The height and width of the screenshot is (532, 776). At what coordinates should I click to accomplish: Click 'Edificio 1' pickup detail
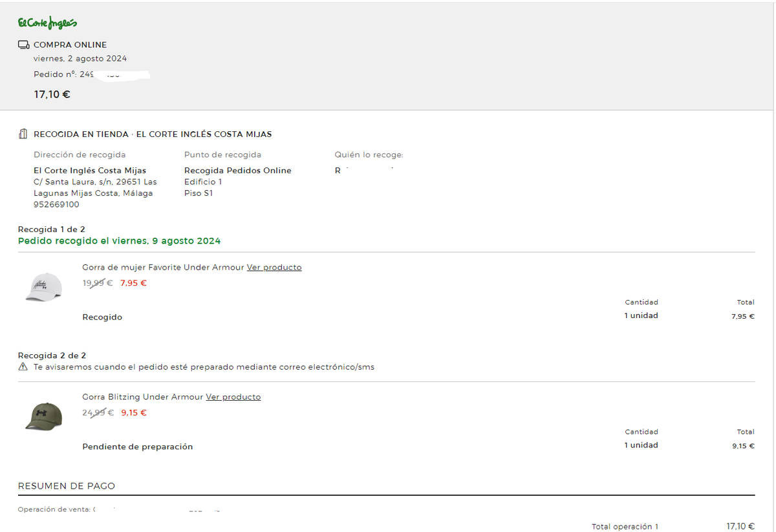pyautogui.click(x=203, y=182)
